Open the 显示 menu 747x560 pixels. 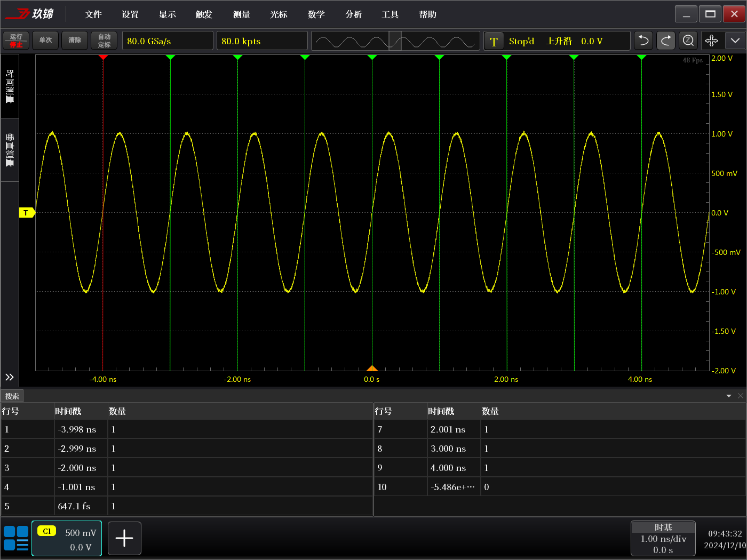[x=168, y=14]
